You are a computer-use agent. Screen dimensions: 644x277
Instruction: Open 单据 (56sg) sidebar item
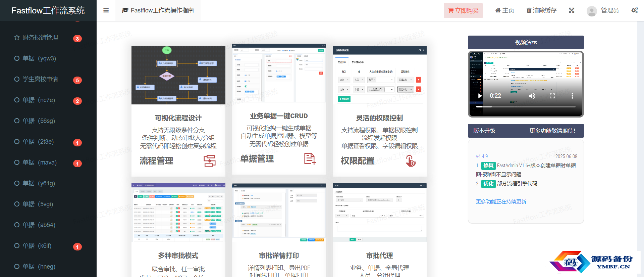coord(48,121)
